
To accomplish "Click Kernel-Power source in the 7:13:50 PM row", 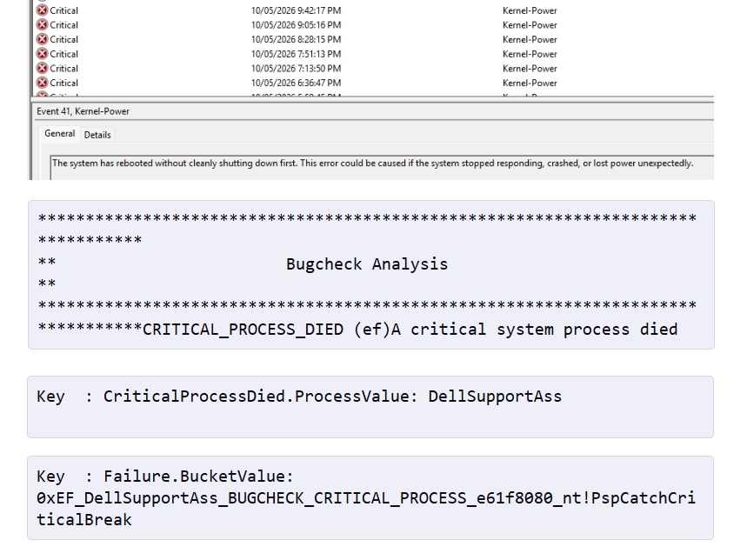I will click(530, 68).
